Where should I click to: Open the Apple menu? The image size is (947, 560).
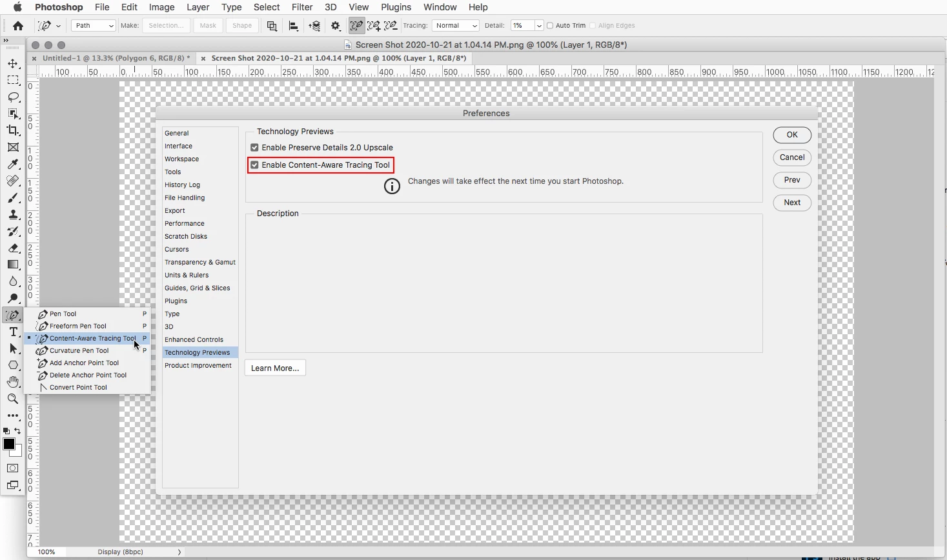[x=17, y=7]
